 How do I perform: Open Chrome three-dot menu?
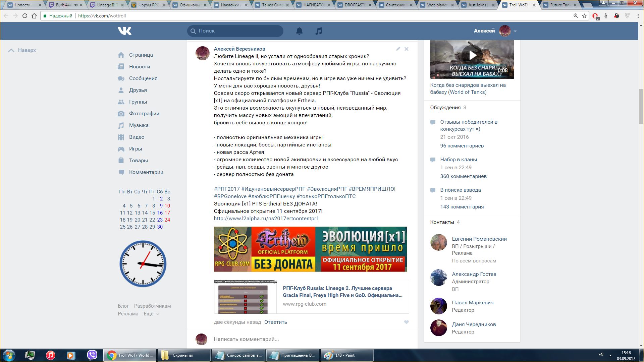coord(638,16)
